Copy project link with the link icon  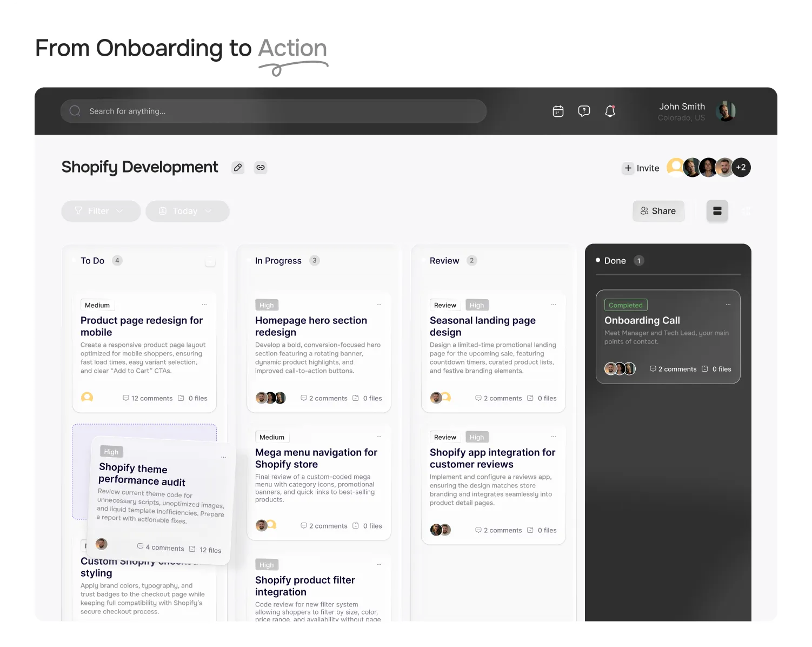[261, 168]
